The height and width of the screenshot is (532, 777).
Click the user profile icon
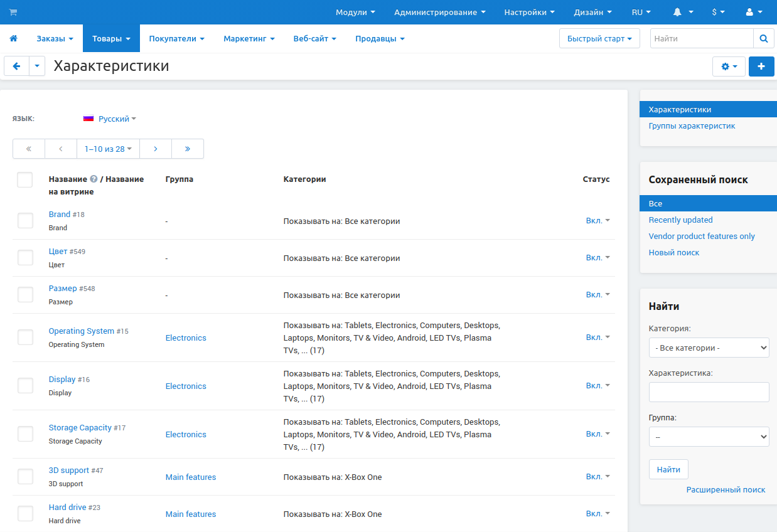pos(749,13)
